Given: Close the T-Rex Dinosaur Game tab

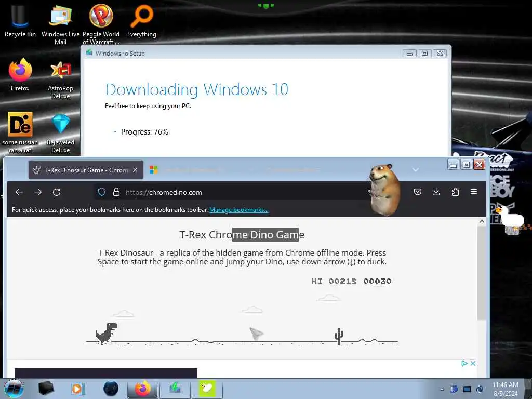Looking at the screenshot, I should click(135, 170).
